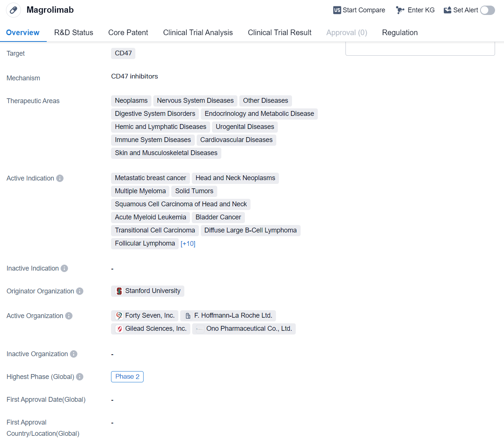Click info icon beside Highest Phase (Global)
Image resolution: width=504 pixels, height=447 pixels.
pyautogui.click(x=80, y=377)
